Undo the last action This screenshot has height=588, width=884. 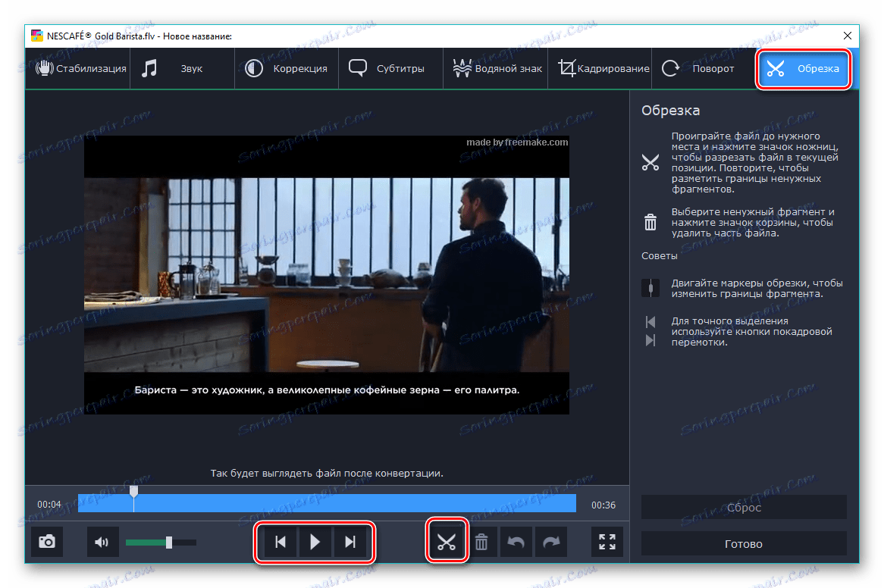[516, 542]
